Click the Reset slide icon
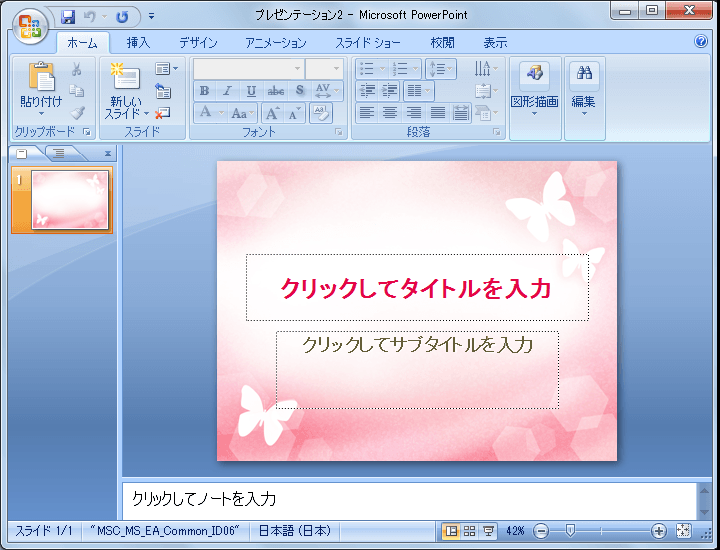720x550 pixels. tap(163, 91)
